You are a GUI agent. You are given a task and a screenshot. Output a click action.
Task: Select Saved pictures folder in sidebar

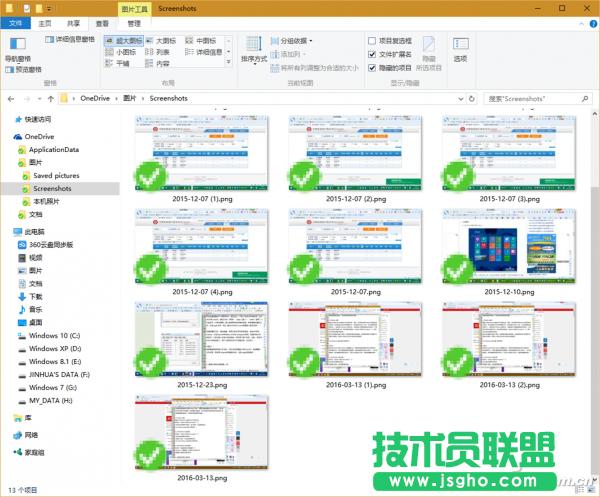[x=55, y=175]
